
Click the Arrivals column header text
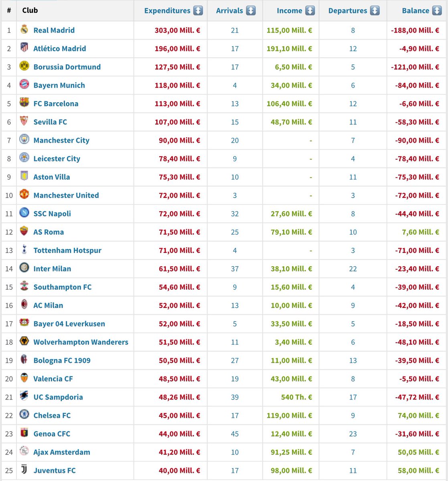(x=229, y=11)
